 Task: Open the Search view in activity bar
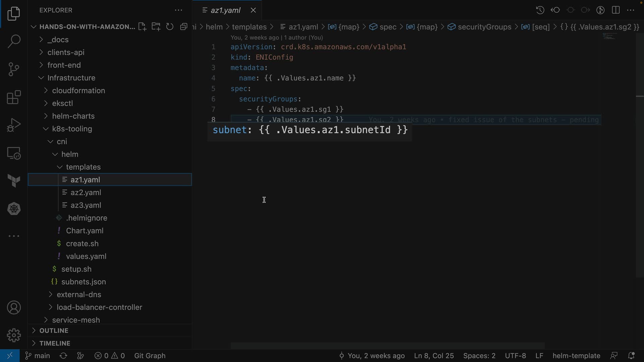pos(14,42)
